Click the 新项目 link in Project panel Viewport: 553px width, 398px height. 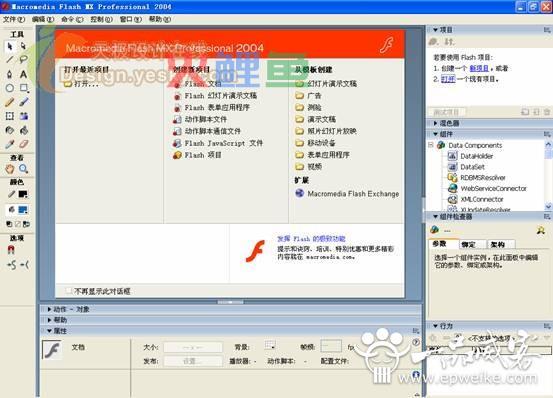pyautogui.click(x=479, y=68)
